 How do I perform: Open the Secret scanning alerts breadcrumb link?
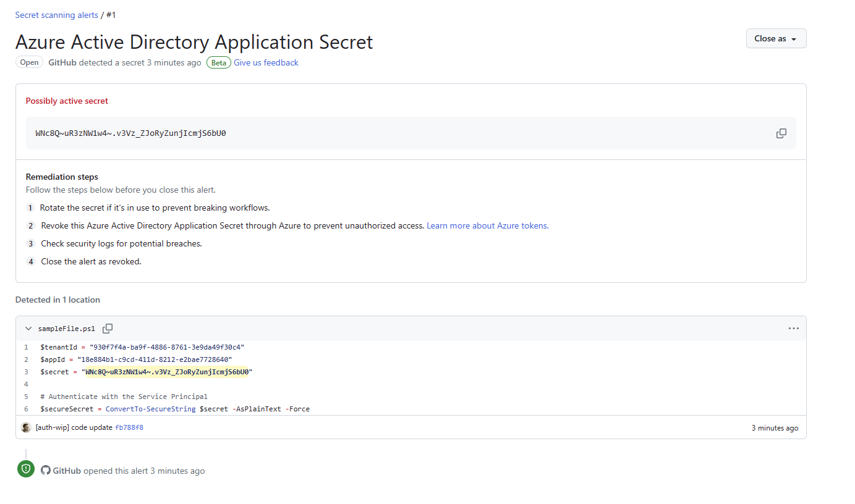coord(57,15)
